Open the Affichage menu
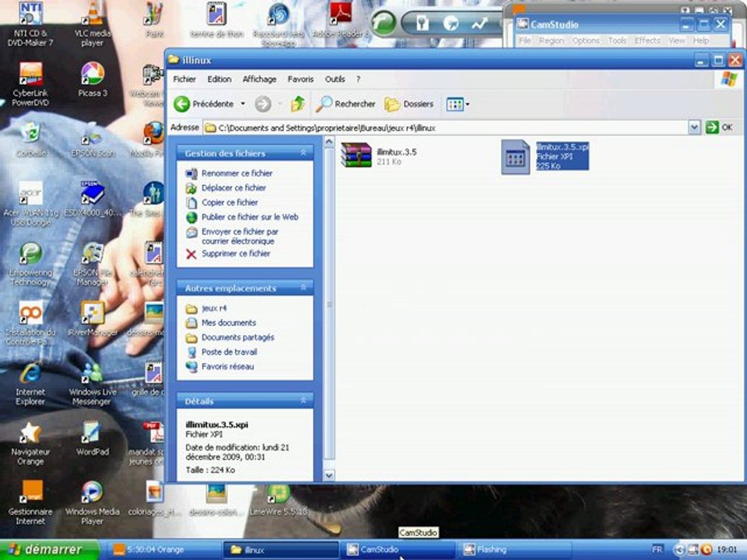 [x=259, y=79]
